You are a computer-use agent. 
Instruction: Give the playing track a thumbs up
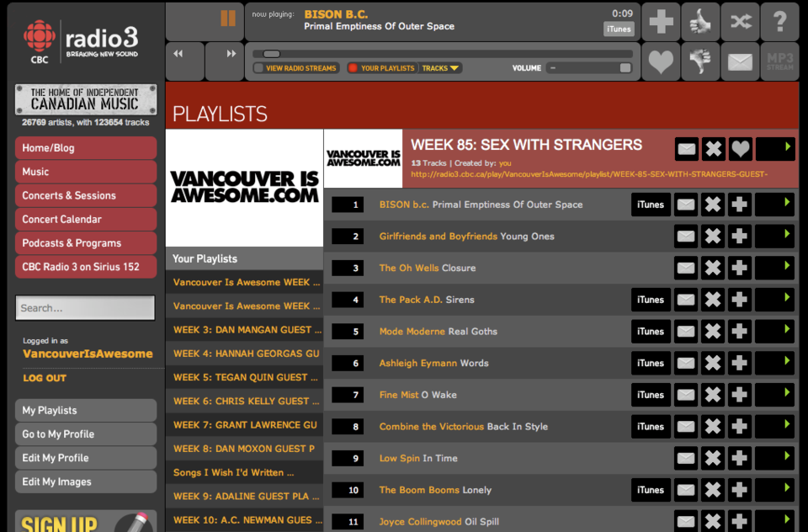click(x=700, y=22)
